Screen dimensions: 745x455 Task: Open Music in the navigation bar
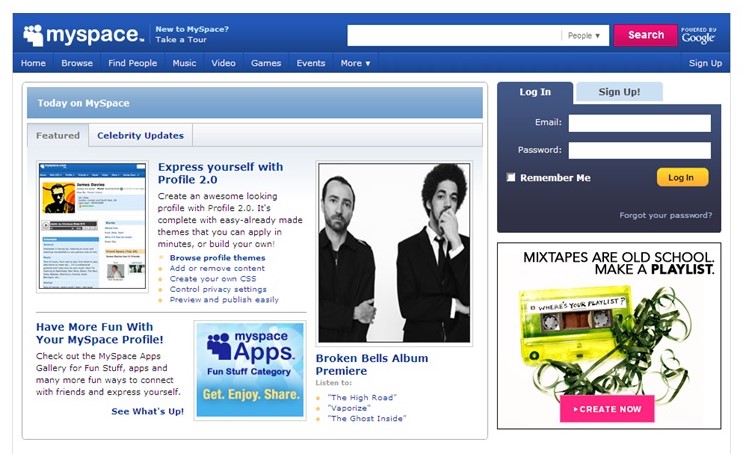click(x=184, y=63)
